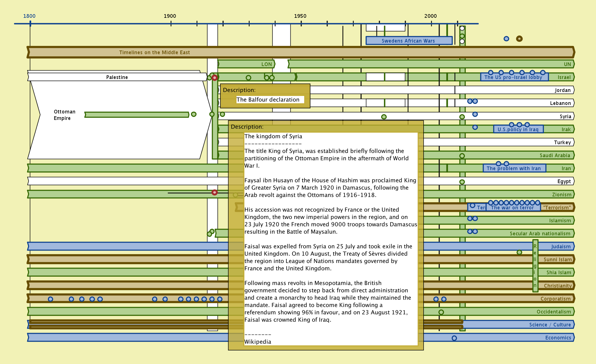Click the 1800 year label on the axis

29,16
